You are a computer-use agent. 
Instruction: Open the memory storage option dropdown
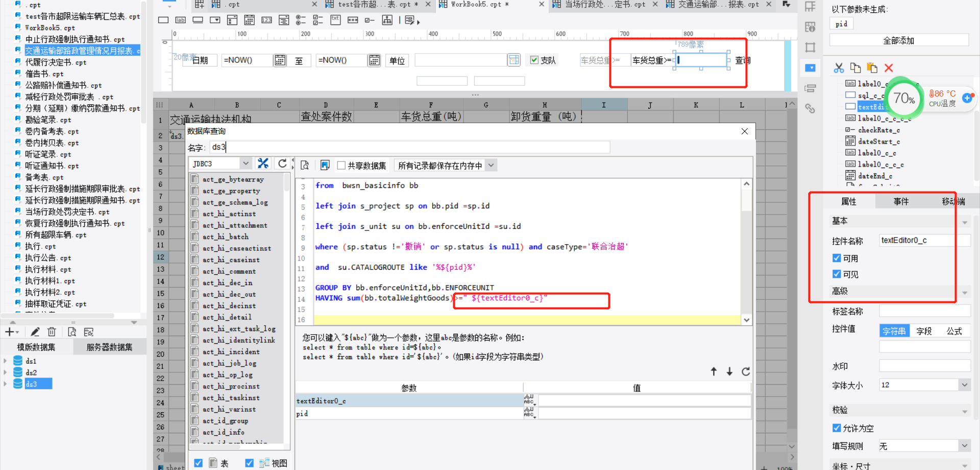click(x=491, y=166)
